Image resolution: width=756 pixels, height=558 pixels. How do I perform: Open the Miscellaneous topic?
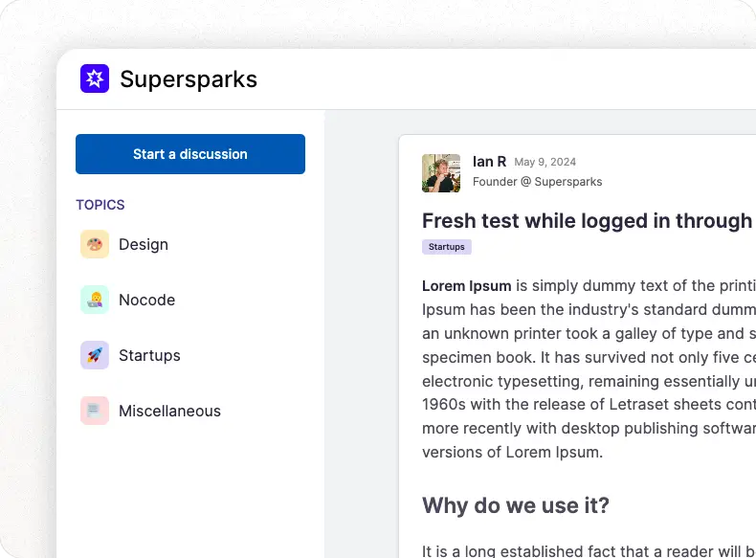coord(169,411)
